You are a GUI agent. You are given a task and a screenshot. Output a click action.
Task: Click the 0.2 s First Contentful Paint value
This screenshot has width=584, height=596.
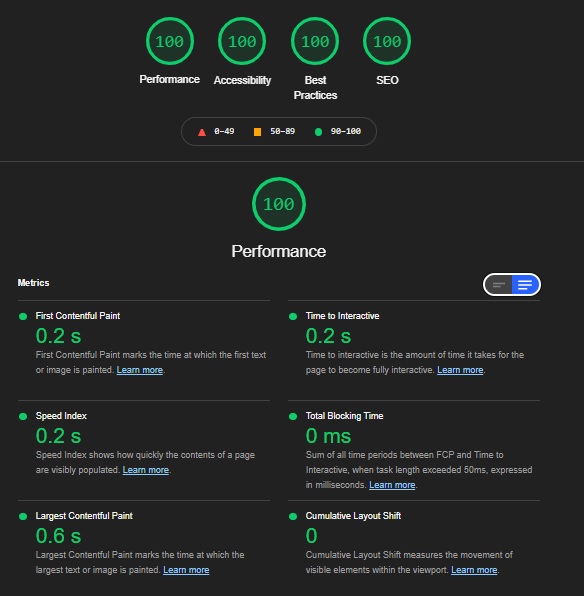59,336
